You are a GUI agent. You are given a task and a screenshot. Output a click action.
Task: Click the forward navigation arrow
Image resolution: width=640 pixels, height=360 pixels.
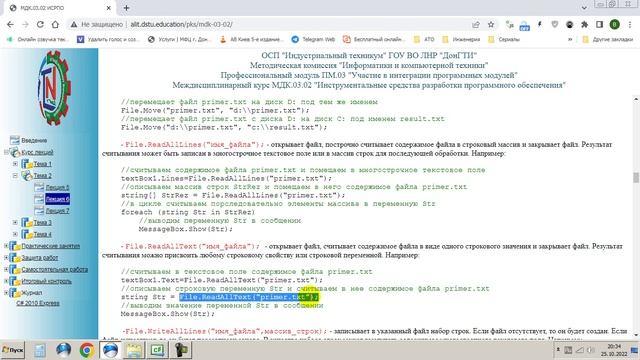(x=25, y=24)
